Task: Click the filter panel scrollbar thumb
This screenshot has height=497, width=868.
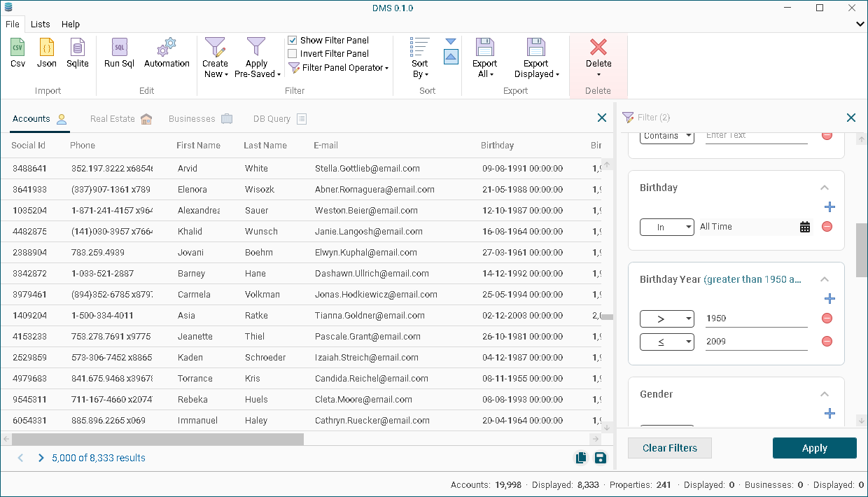Action: (x=861, y=251)
